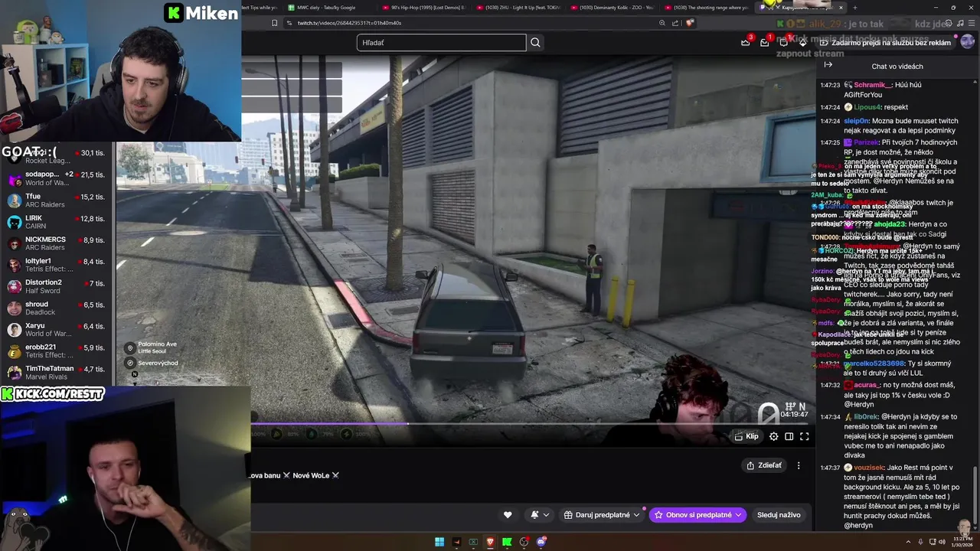Open the Get Bits diamond icon
The width and height of the screenshot is (980, 551).
coord(802,43)
